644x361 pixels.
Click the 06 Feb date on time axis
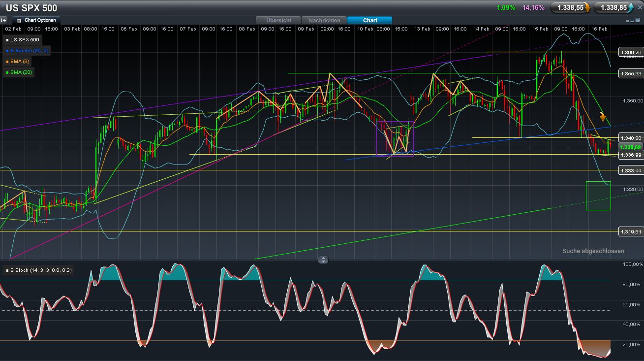click(129, 29)
